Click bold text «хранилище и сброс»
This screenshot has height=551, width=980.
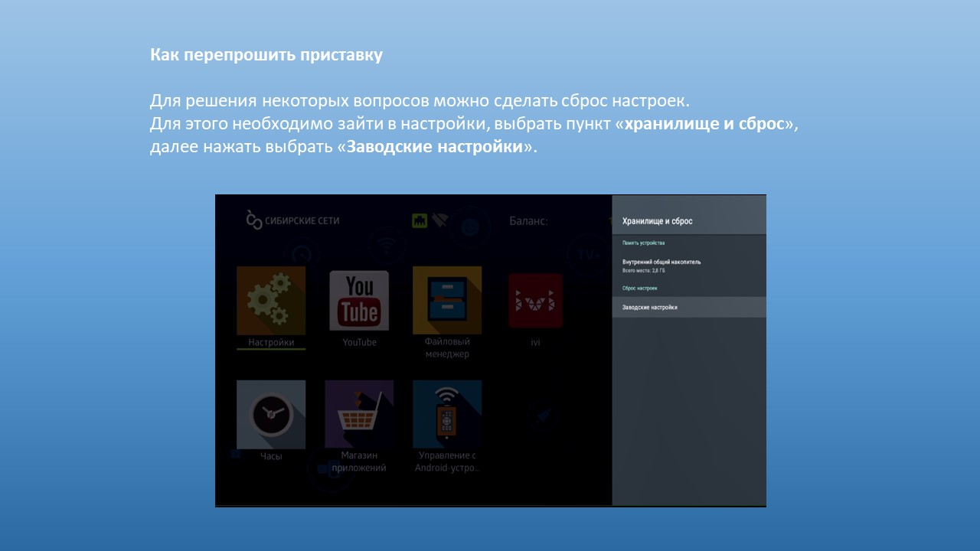(x=705, y=124)
